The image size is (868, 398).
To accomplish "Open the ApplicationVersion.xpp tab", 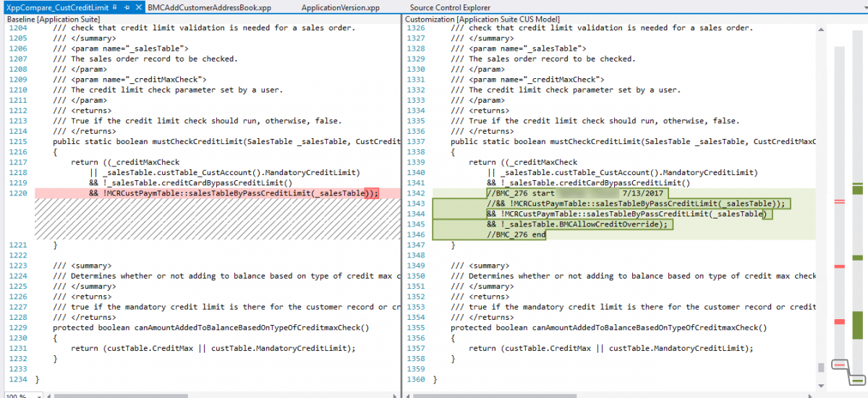I will [x=340, y=7].
